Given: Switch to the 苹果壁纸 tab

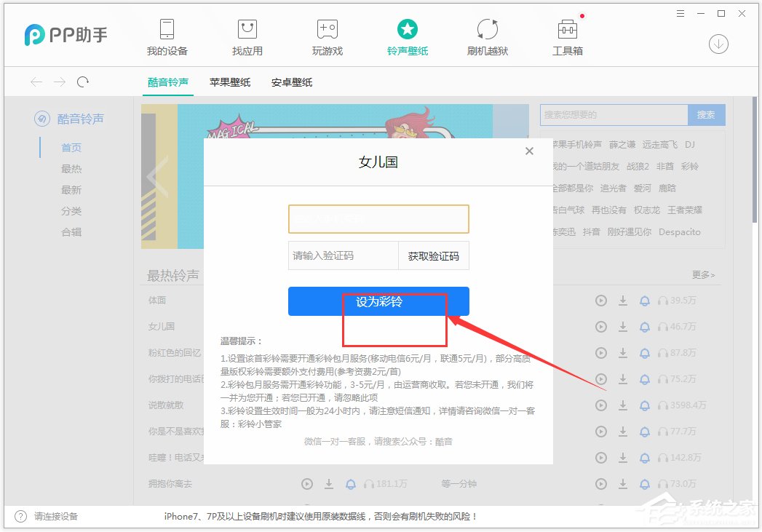Looking at the screenshot, I should pos(230,82).
